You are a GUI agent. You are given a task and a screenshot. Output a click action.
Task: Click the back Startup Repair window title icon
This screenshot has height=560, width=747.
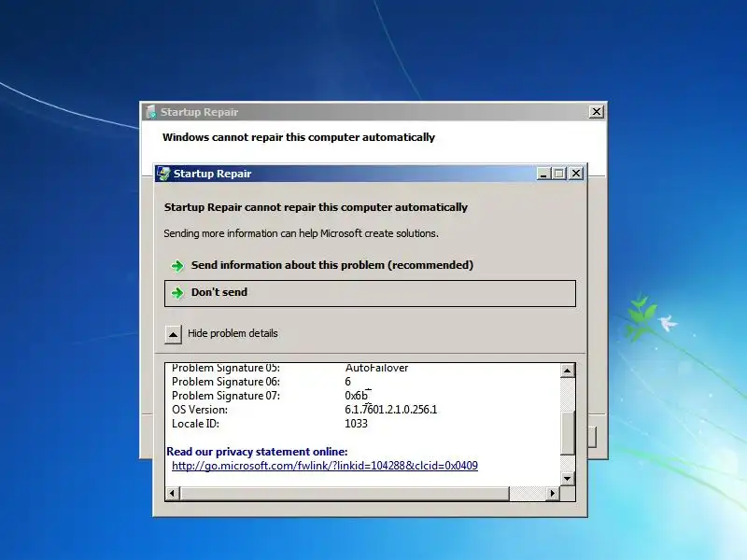[x=151, y=112]
